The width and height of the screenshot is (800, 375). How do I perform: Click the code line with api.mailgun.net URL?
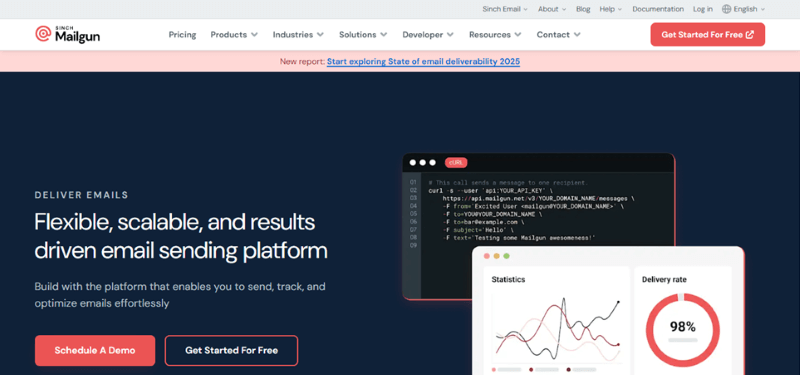pyautogui.click(x=538, y=198)
